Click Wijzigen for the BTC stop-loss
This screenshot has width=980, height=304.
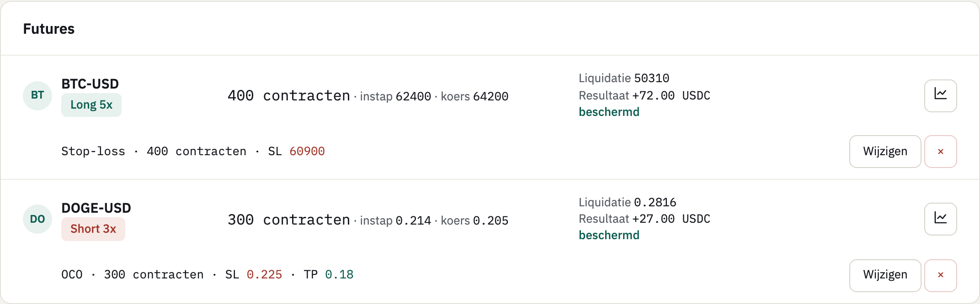(x=885, y=152)
